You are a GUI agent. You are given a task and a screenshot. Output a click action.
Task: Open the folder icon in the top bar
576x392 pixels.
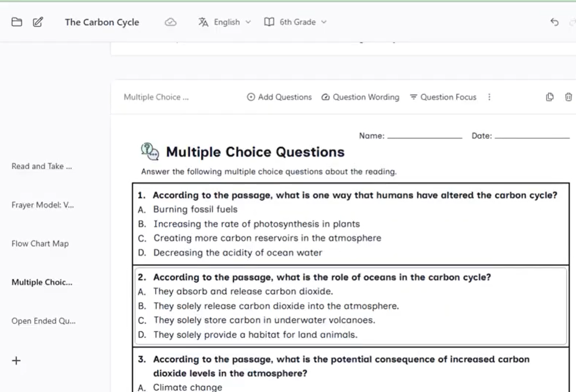17,22
